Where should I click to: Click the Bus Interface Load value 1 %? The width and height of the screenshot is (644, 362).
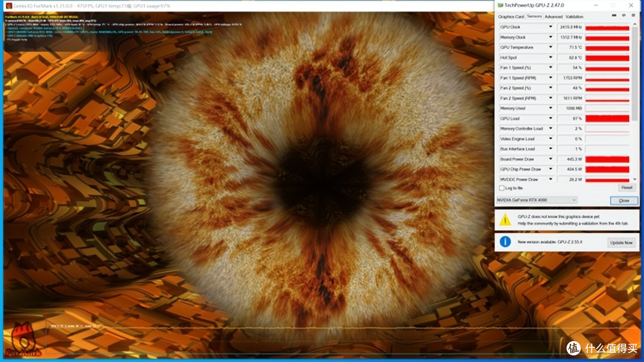578,148
